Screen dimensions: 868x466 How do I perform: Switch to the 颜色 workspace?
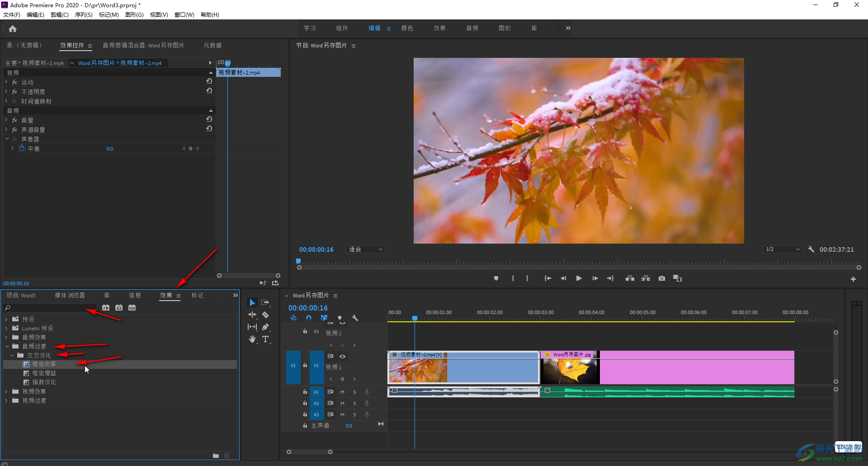pos(407,28)
